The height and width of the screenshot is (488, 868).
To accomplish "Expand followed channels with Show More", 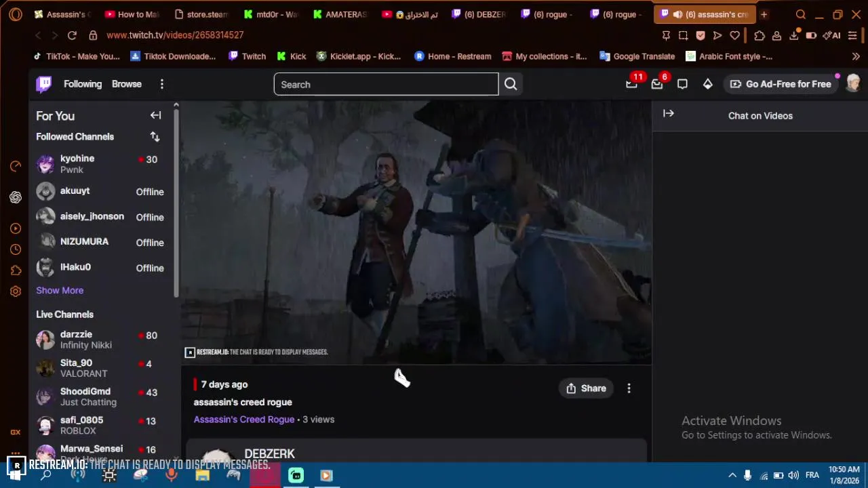I will point(60,290).
